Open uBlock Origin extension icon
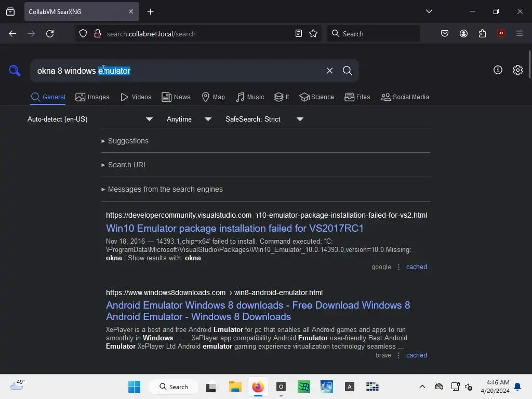The width and height of the screenshot is (532, 399). (x=500, y=33)
